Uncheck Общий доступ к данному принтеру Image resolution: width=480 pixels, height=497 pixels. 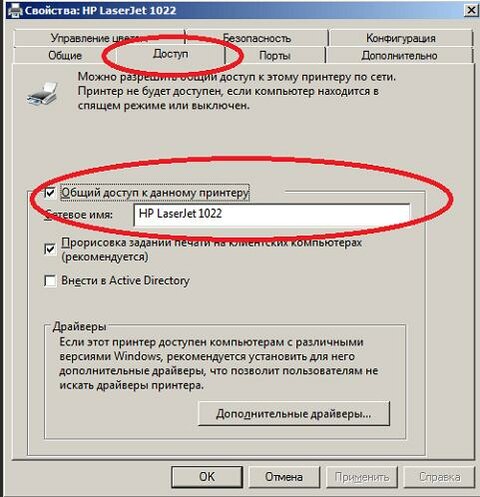point(50,193)
